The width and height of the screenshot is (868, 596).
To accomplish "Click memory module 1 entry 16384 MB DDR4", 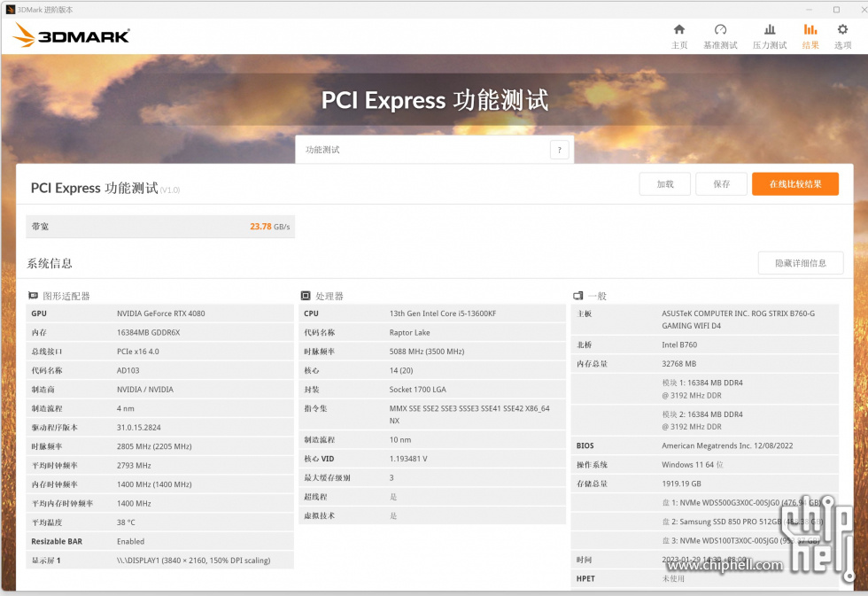I will 701,389.
